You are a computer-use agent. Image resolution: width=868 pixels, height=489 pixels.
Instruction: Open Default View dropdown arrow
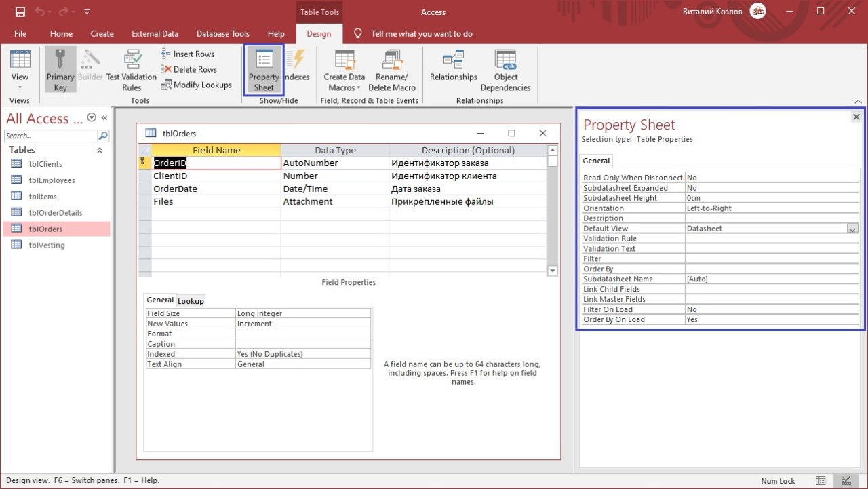click(x=852, y=229)
